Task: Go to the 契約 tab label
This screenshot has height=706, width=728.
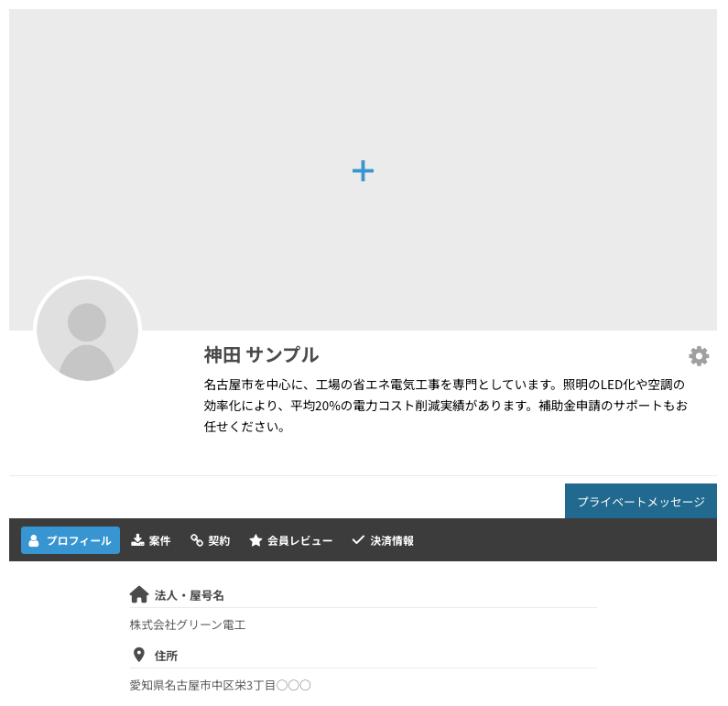Action: click(x=219, y=541)
